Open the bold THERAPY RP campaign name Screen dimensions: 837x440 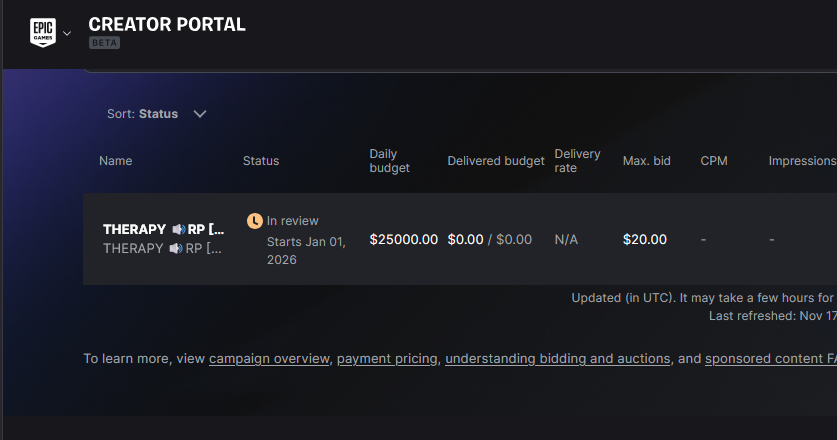(163, 229)
